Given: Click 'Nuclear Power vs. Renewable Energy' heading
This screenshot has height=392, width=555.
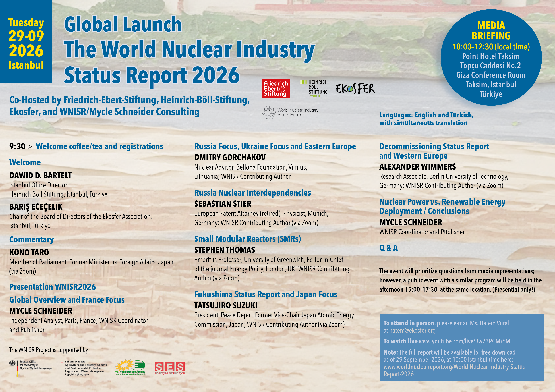Looking at the screenshot, I should (x=442, y=202).
